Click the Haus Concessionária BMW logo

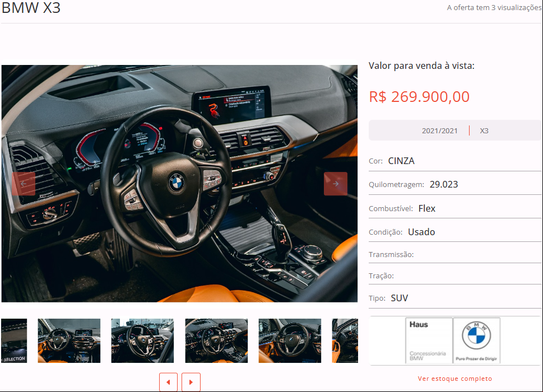pos(429,340)
